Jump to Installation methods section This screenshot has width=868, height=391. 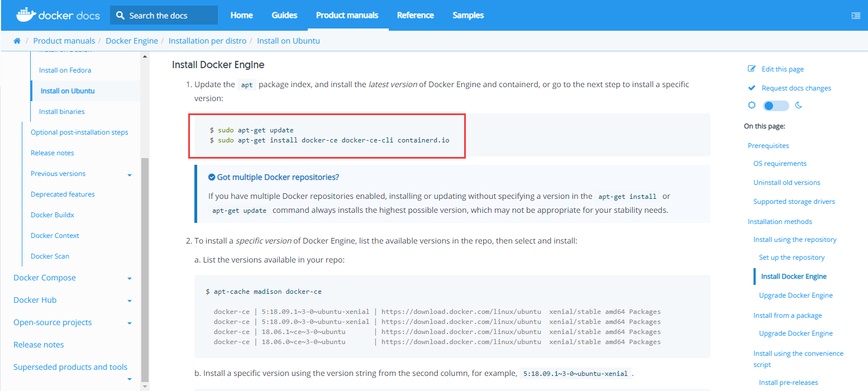tap(780, 222)
